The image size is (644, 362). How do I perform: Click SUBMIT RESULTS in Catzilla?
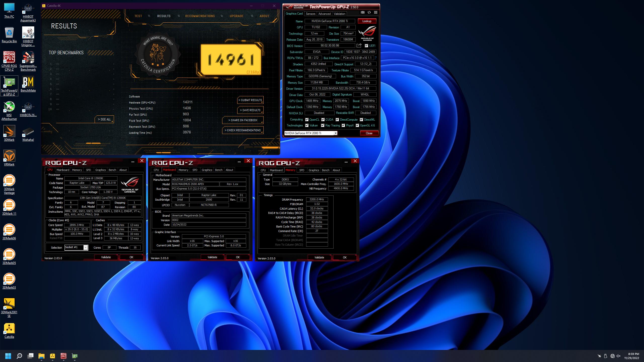(x=250, y=100)
